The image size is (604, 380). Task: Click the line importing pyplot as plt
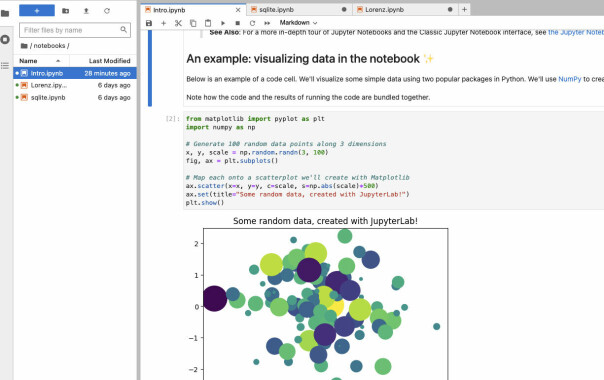[255, 119]
